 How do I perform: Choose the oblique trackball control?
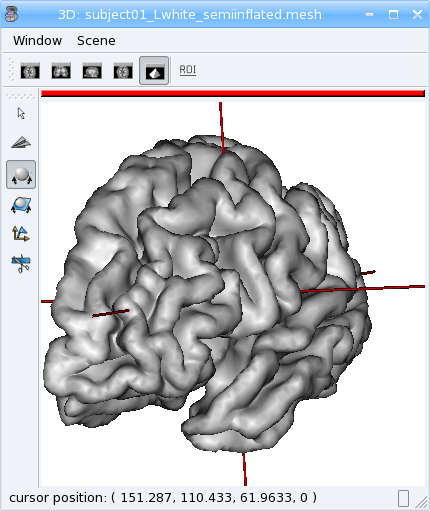21,205
